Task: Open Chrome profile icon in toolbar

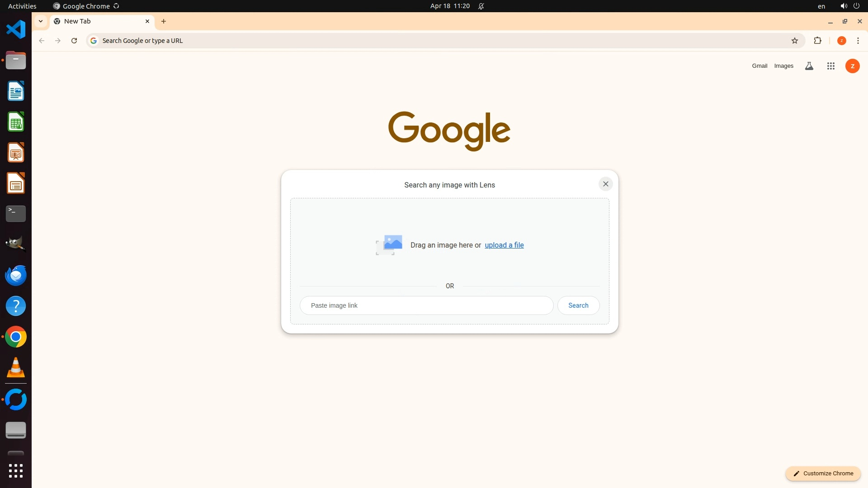Action: pos(841,41)
